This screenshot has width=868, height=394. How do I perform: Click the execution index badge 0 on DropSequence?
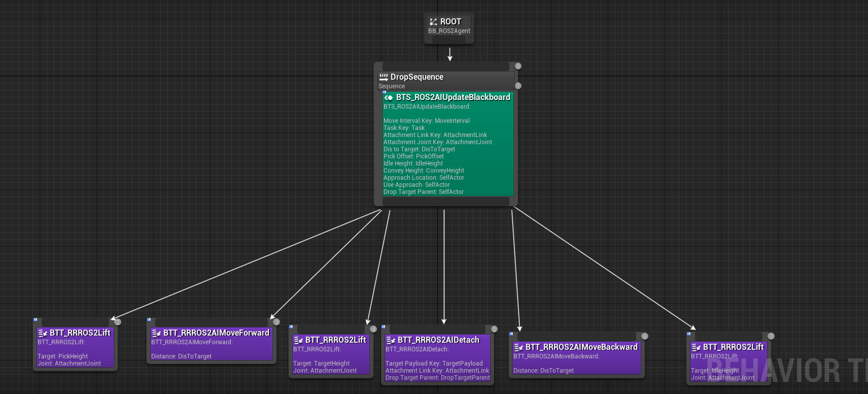[x=518, y=66]
